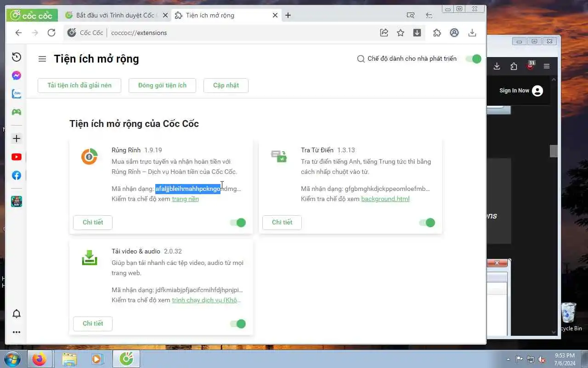Open the hamburger menu in the background Firefox window

[547, 66]
